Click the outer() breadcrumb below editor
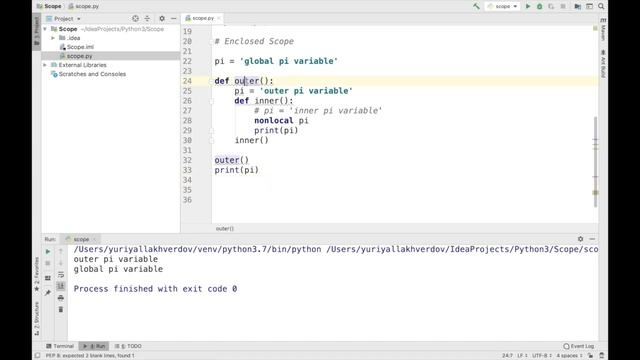The image size is (640, 360). [224, 229]
